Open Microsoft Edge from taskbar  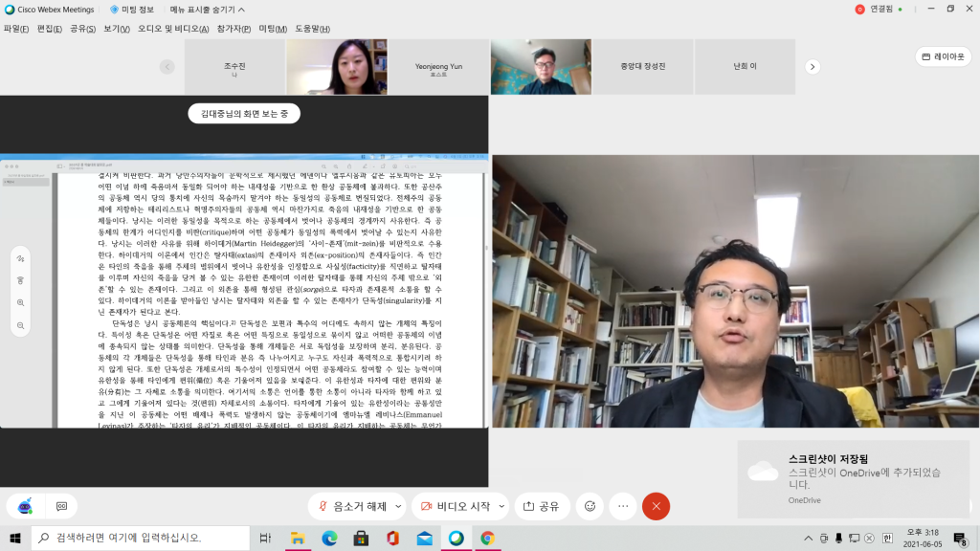pos(329,538)
